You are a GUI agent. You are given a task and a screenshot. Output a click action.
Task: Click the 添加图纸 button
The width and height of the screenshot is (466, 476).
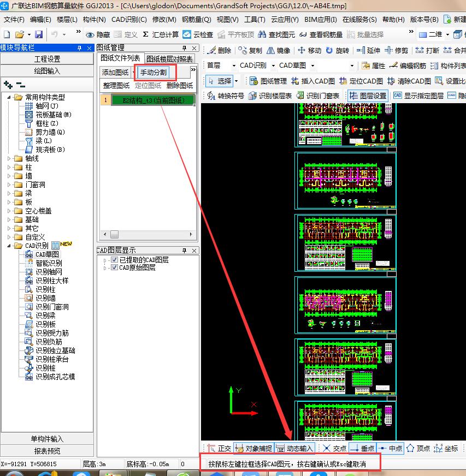[115, 72]
